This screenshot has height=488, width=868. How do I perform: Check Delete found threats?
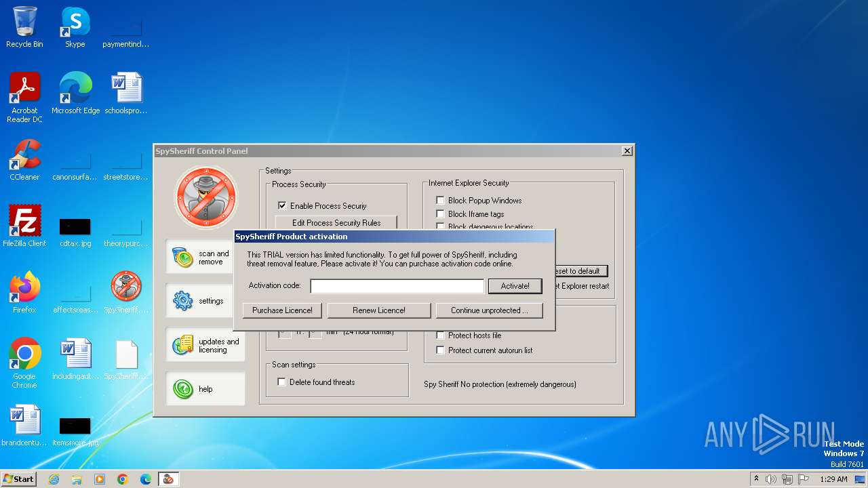click(281, 382)
